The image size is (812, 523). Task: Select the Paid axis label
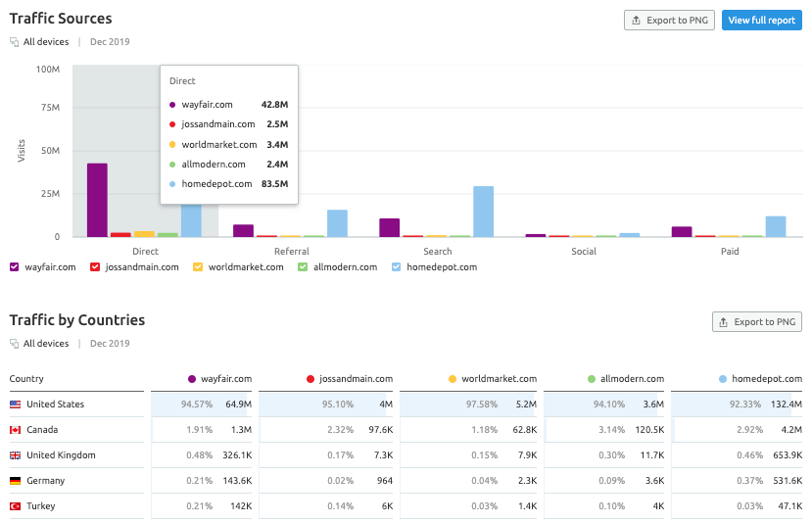tap(730, 251)
